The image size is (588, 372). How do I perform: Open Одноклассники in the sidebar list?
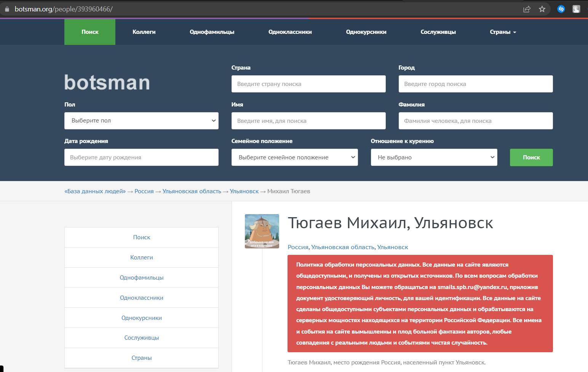(x=142, y=298)
